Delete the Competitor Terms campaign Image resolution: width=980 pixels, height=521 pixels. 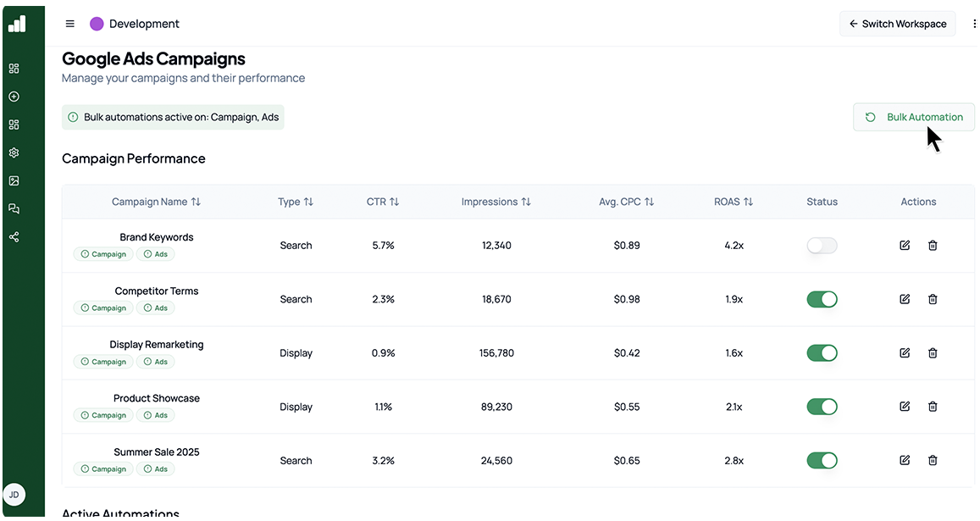(x=933, y=299)
